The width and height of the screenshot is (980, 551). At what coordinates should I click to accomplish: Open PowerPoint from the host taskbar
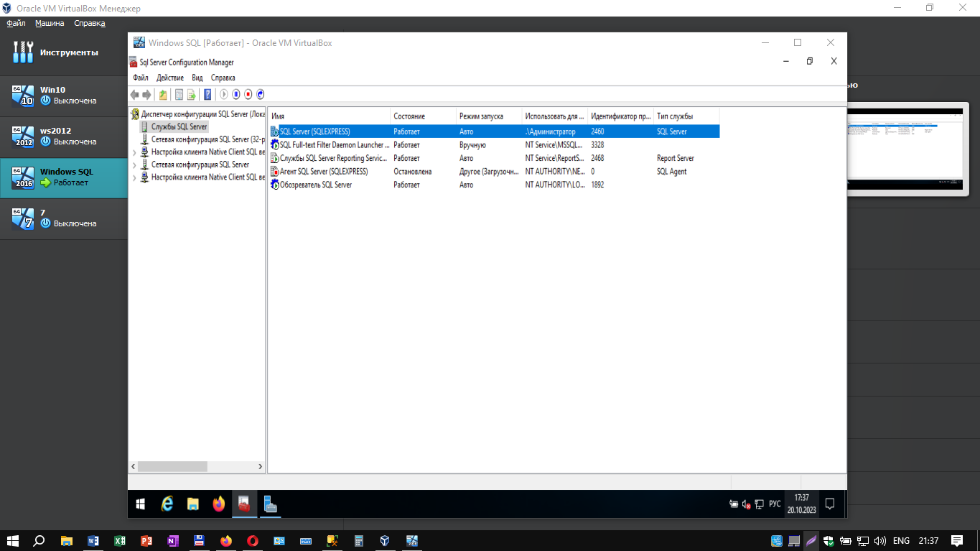click(x=146, y=540)
